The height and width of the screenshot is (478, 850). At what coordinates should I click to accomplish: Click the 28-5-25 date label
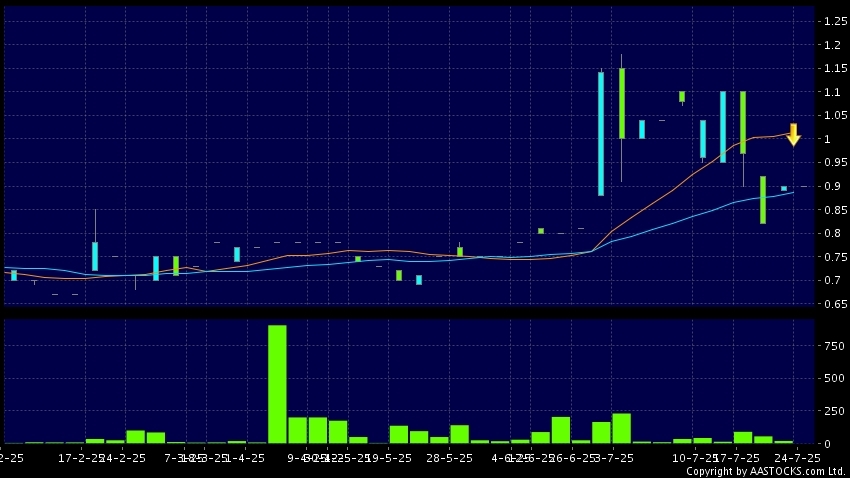[449, 458]
